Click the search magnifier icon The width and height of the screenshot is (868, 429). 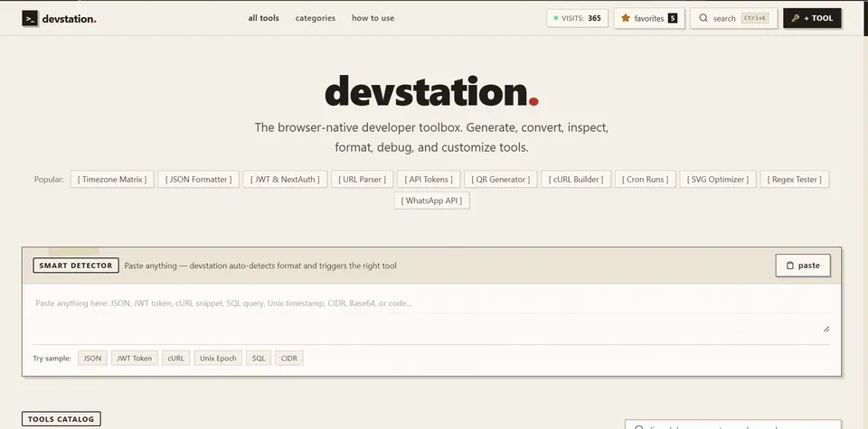[703, 18]
